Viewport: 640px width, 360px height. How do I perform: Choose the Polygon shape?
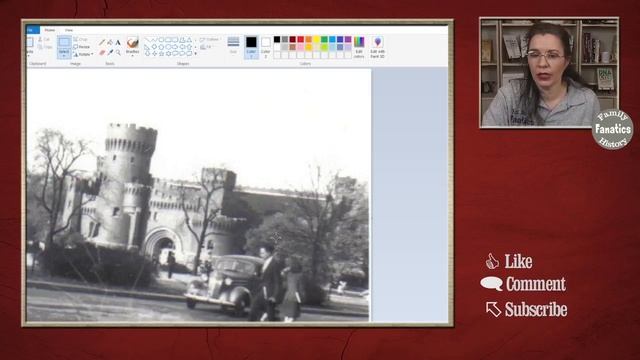coord(182,40)
